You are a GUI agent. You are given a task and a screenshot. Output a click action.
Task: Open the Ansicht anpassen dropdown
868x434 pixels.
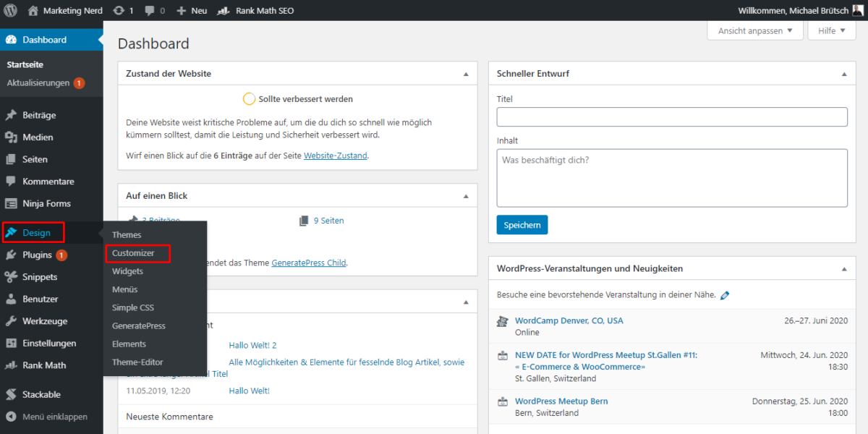[755, 31]
